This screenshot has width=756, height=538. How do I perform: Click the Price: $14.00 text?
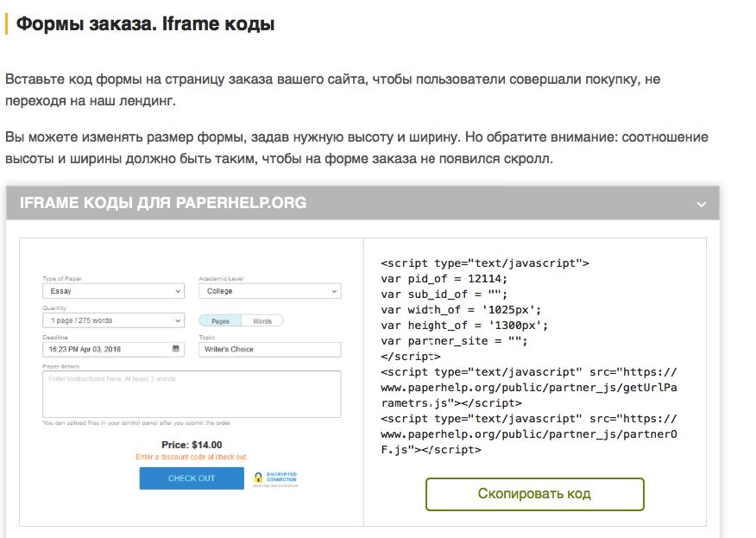[192, 445]
